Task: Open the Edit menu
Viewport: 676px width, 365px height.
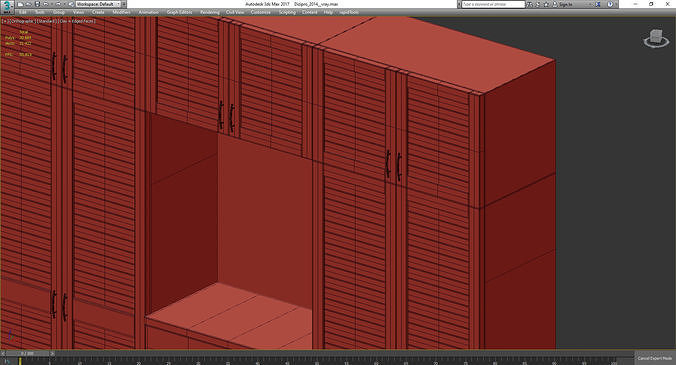Action: 23,12
